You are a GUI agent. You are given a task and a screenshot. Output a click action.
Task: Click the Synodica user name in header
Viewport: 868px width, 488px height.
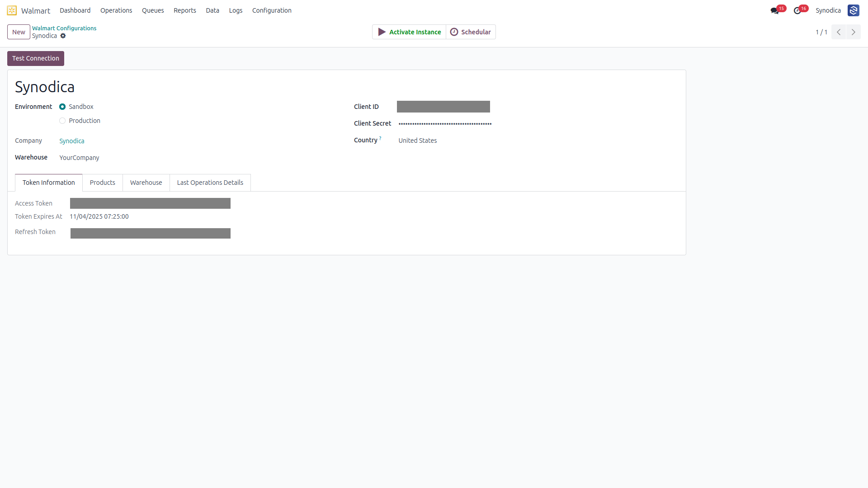point(828,10)
